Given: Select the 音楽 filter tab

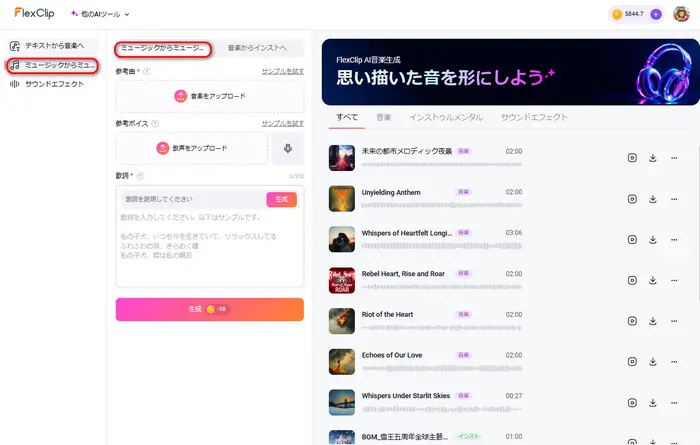Looking at the screenshot, I should 383,117.
